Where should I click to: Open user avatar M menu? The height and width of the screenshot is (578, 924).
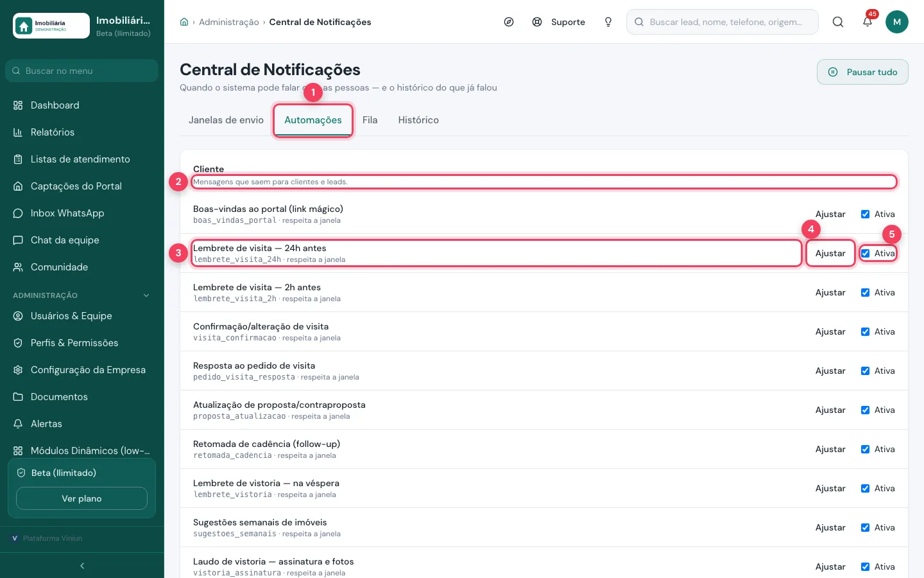pyautogui.click(x=897, y=22)
